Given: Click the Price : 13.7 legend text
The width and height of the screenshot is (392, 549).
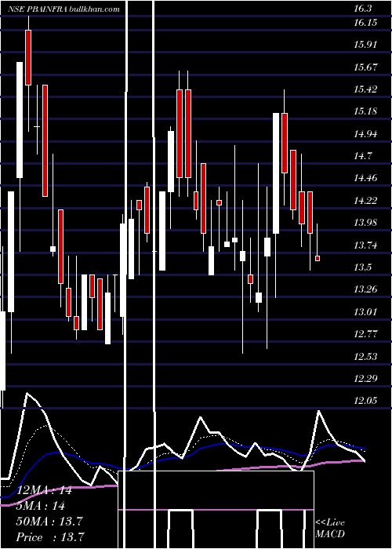Looking at the screenshot, I should (50, 537).
